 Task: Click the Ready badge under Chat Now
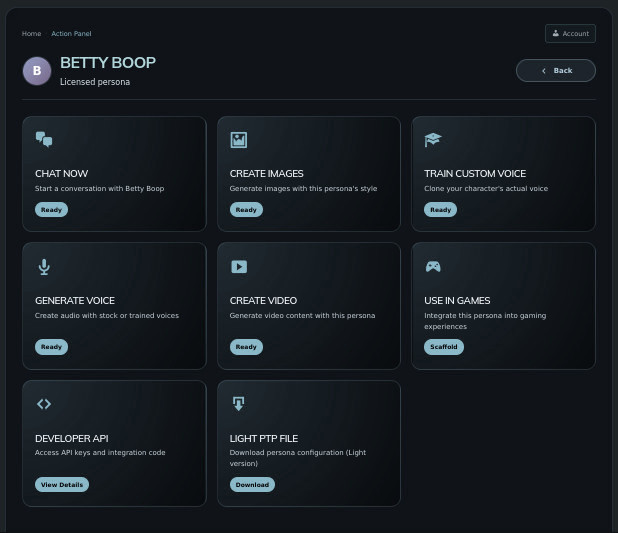click(51, 210)
